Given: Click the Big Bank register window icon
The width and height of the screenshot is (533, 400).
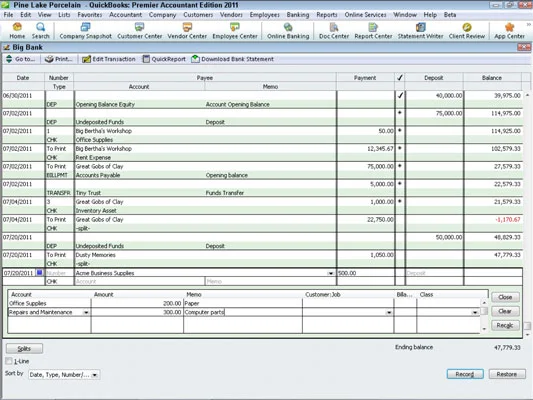Looking at the screenshot, I should click(x=6, y=47).
